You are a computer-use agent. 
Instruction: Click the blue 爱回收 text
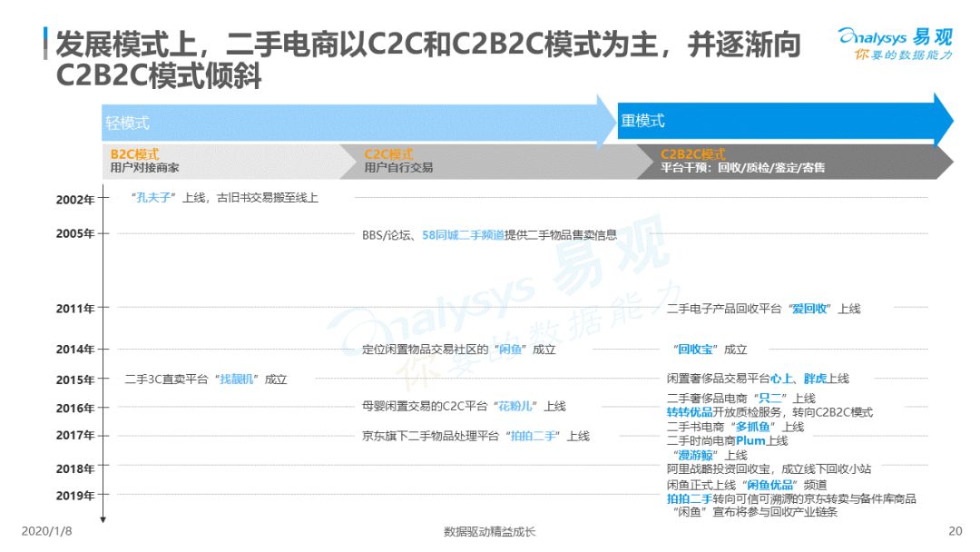pos(809,309)
